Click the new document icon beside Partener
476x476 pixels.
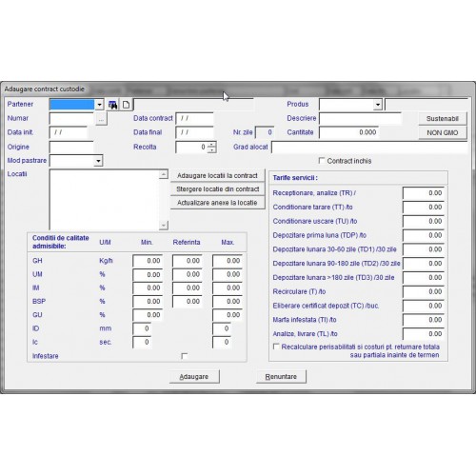126,105
